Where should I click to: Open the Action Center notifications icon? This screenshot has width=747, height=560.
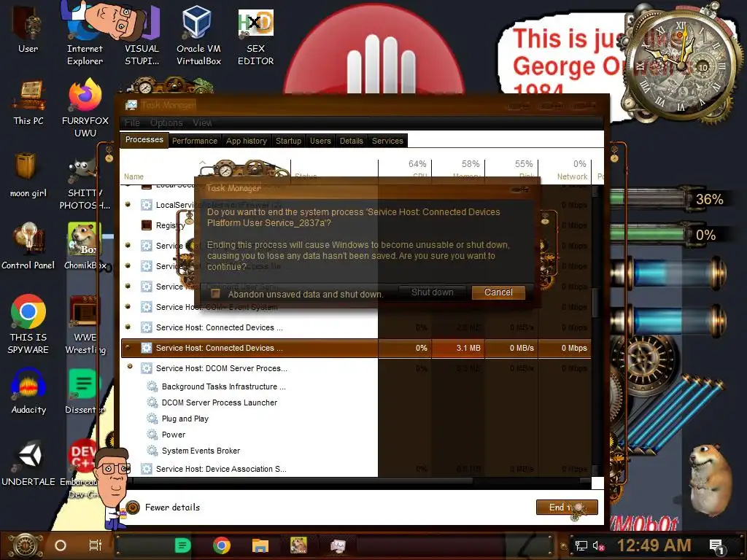pyautogui.click(x=716, y=546)
